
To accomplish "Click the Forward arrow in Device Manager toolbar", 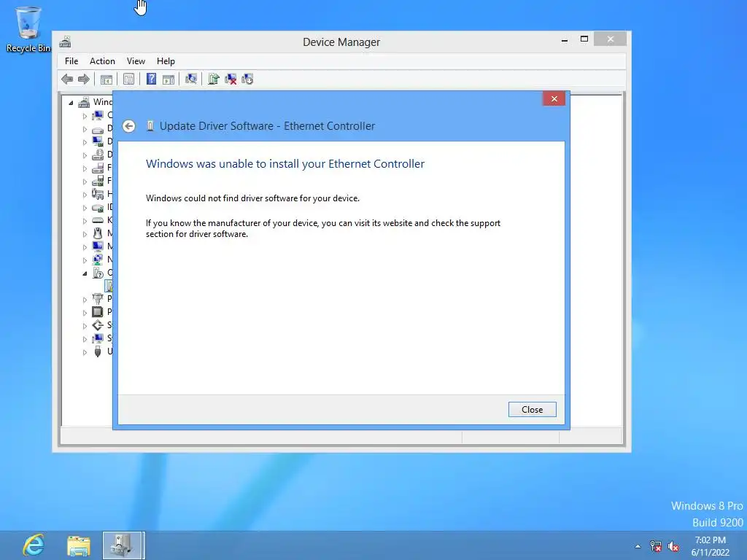I will pyautogui.click(x=84, y=79).
